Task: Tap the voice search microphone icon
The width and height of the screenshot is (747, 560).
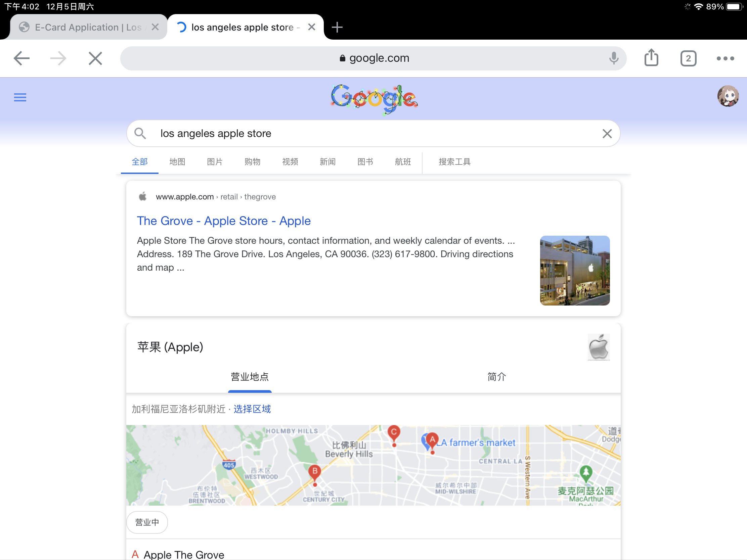Action: (x=614, y=58)
